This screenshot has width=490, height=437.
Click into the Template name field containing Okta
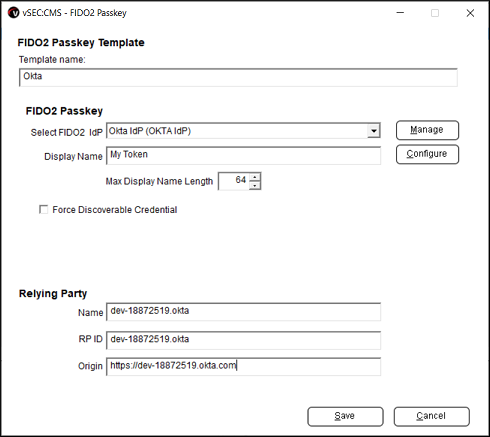click(238, 77)
